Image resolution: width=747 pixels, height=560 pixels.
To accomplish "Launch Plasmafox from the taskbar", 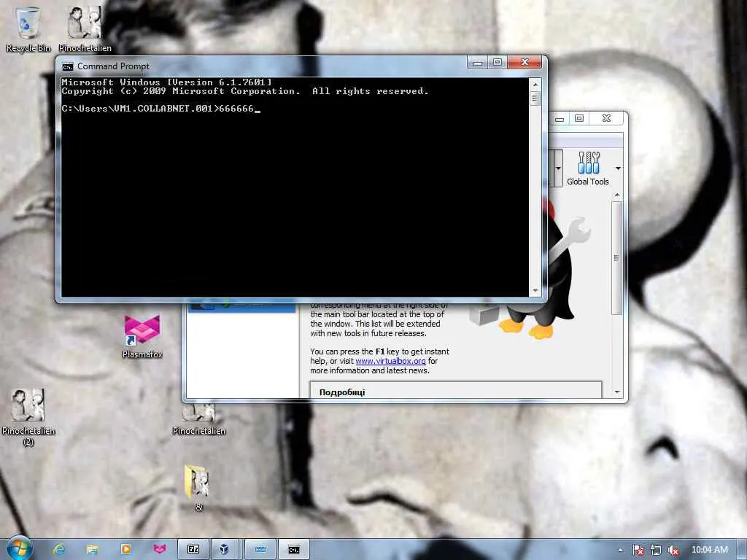I will 160,549.
